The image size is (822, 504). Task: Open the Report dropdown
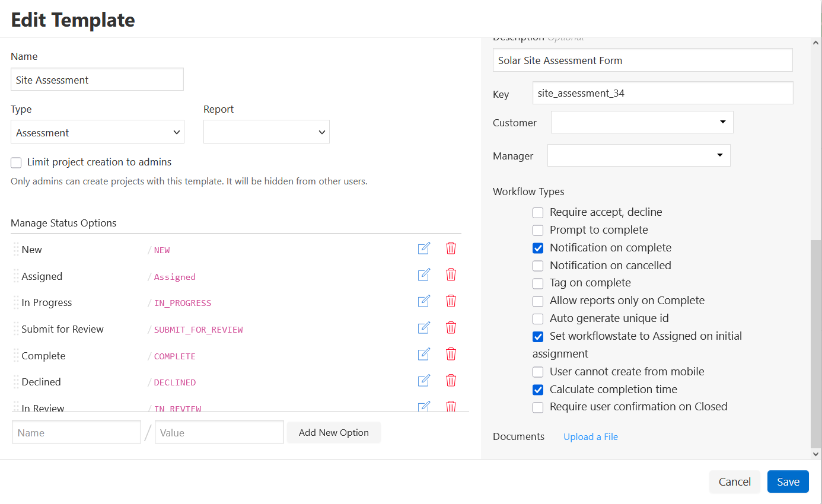coord(266,132)
